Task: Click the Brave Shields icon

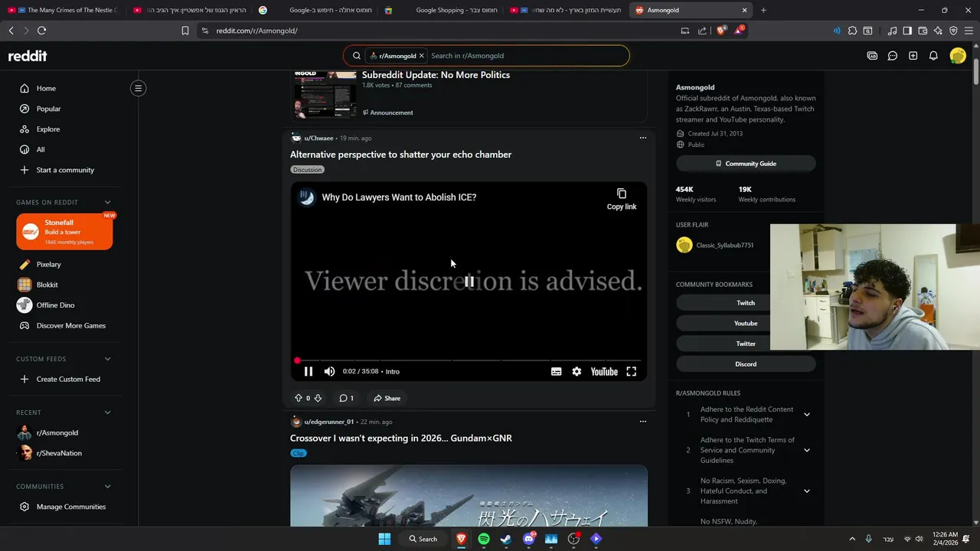Action: 720,31
